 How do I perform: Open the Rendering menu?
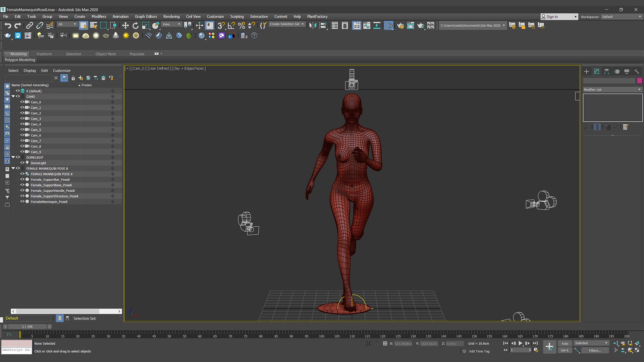pyautogui.click(x=171, y=16)
